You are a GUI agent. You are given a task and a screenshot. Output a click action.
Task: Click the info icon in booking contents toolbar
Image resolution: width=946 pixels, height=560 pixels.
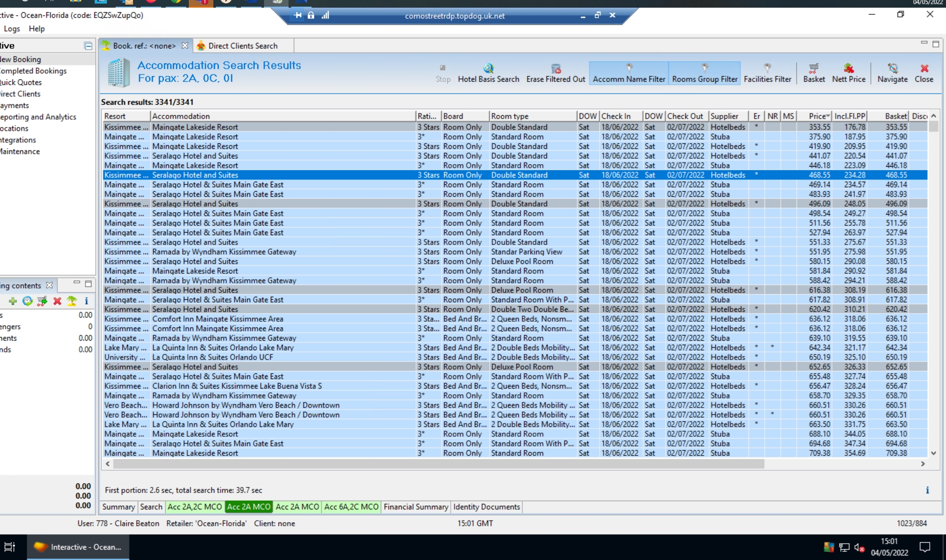[x=86, y=301]
